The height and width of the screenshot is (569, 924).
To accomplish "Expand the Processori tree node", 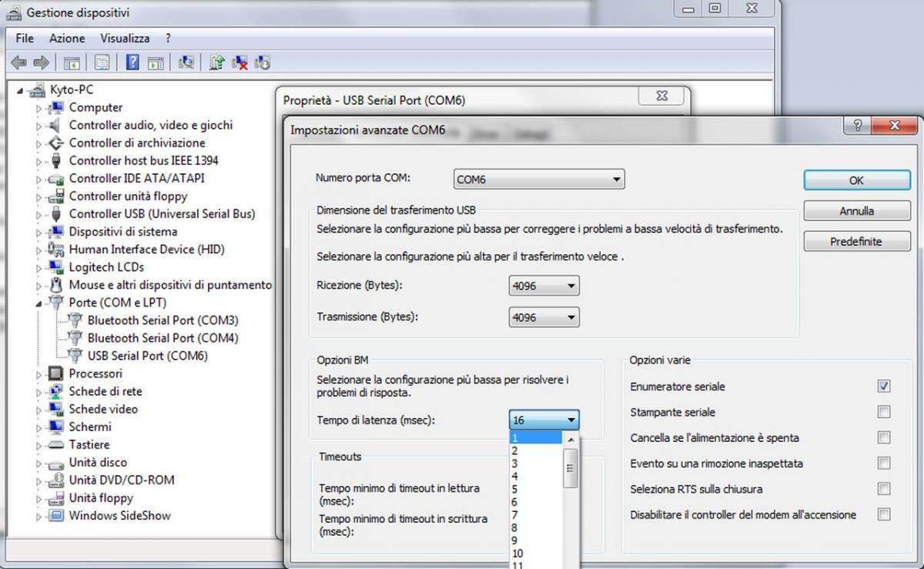I will pos(39,374).
